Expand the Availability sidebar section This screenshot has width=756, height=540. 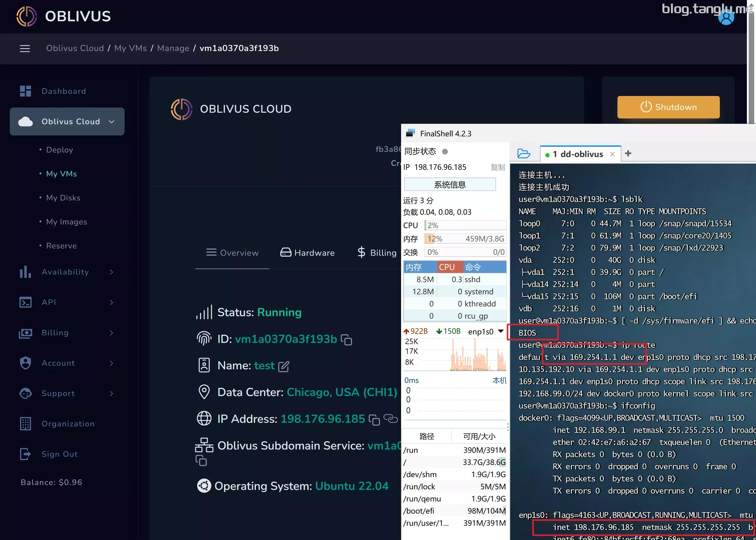pyautogui.click(x=67, y=272)
